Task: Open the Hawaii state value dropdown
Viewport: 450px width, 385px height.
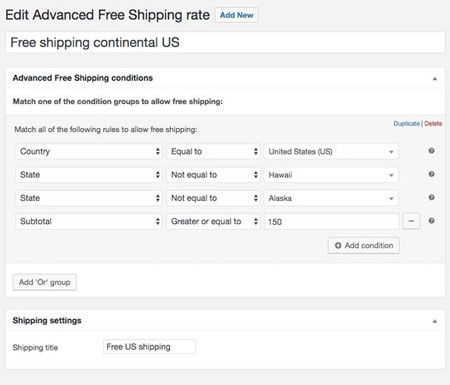Action: (x=331, y=175)
